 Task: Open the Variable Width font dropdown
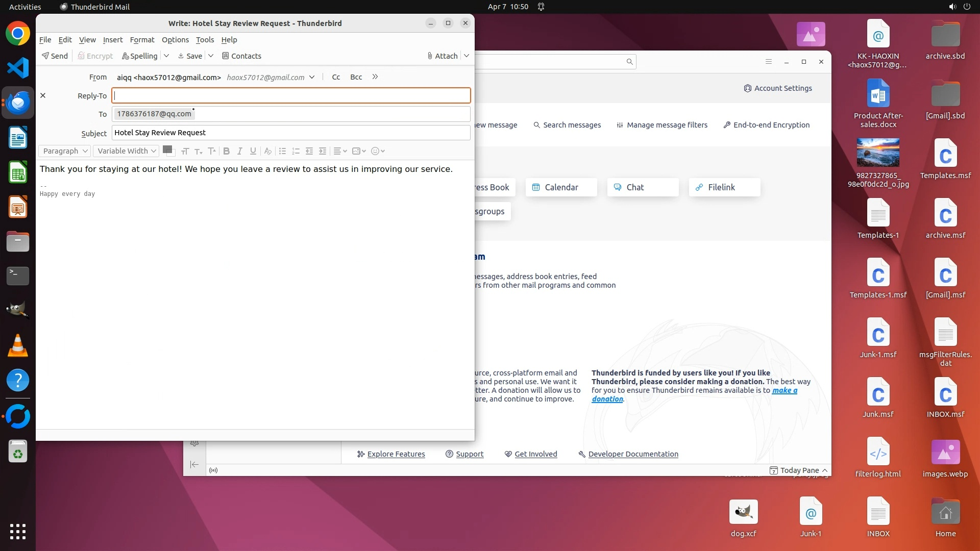point(127,151)
